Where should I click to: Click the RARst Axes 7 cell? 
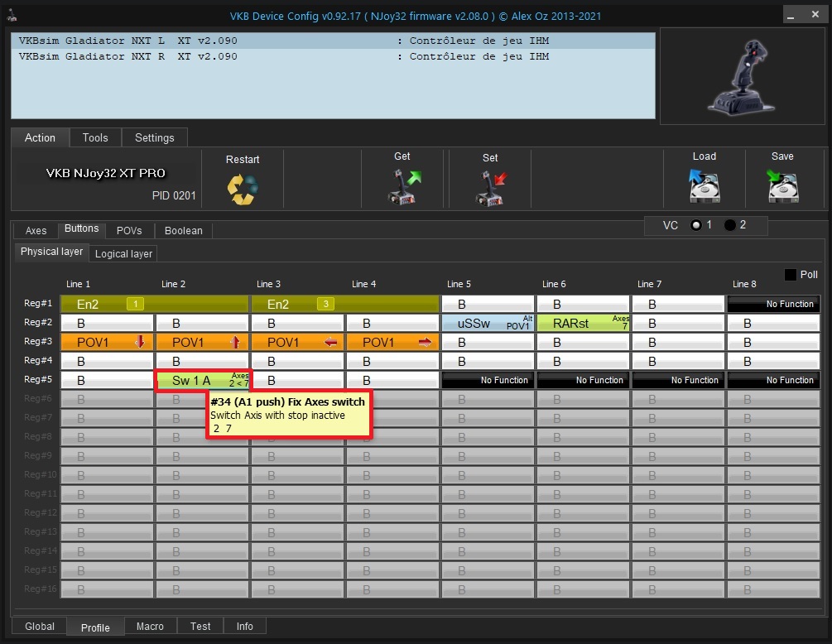tap(583, 323)
